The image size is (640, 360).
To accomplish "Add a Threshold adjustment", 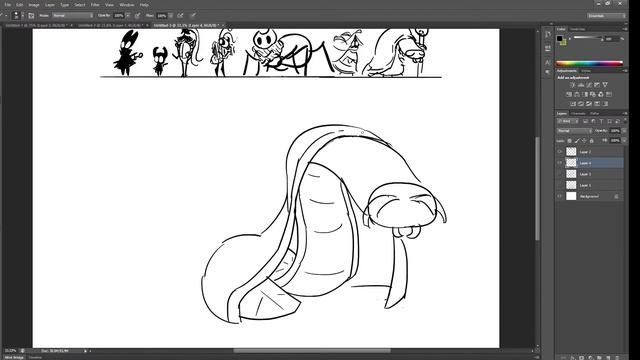I will tap(589, 104).
